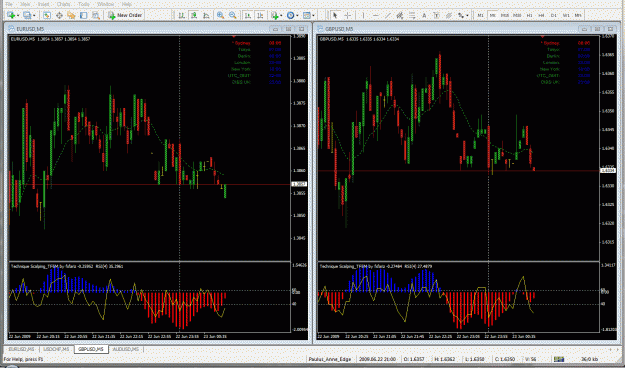Switch to the EURUSD,M5 chart tab
This screenshot has width=625, height=368.
point(22,349)
